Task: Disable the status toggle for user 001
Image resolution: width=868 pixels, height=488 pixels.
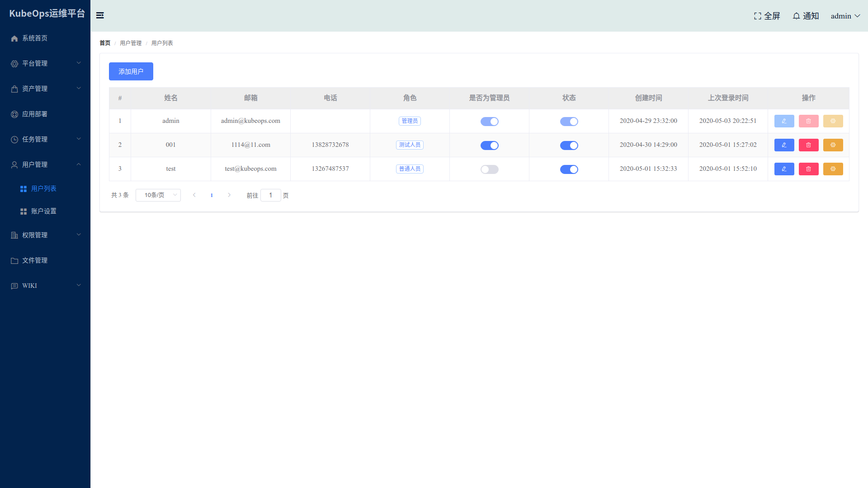Action: [x=569, y=145]
